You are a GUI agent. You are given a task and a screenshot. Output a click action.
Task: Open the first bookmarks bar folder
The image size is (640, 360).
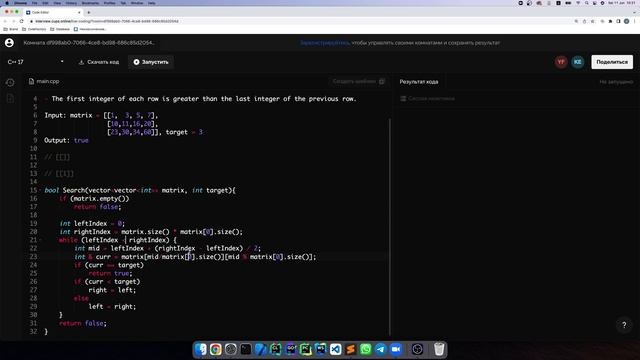tap(11, 29)
